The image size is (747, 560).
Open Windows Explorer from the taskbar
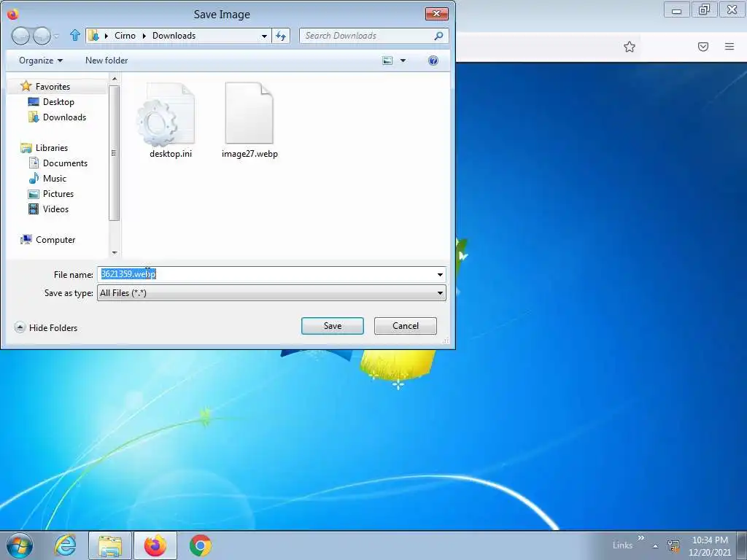click(109, 545)
